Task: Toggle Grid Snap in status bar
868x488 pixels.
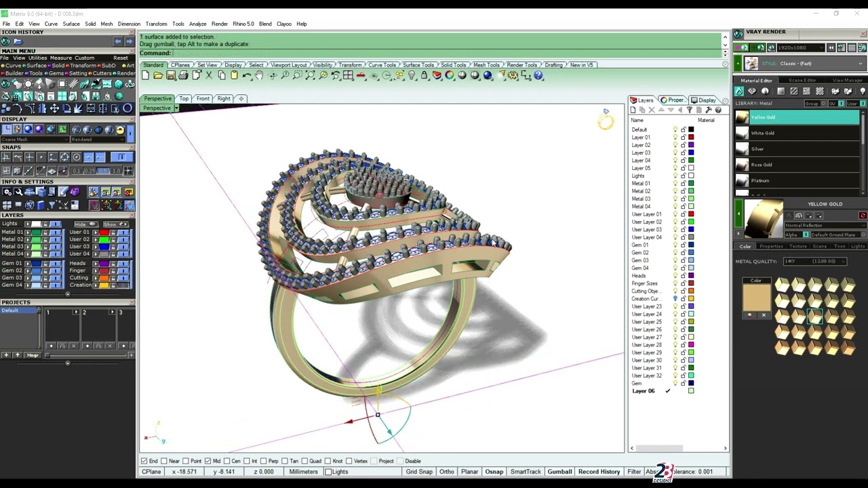Action: [419, 472]
